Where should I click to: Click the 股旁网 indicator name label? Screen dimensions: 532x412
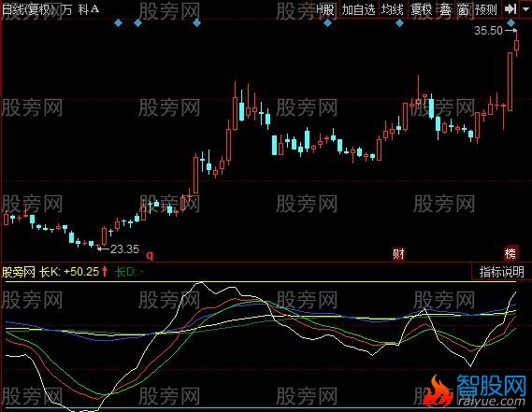[x=19, y=272]
